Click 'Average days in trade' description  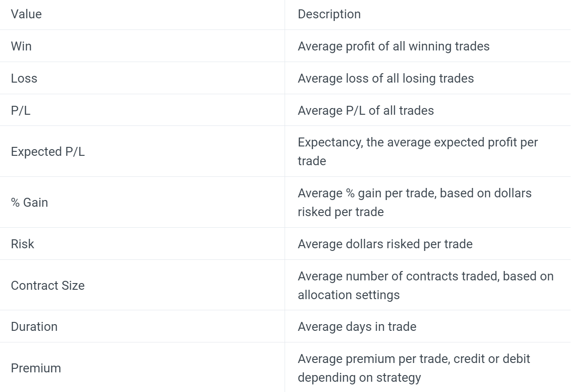tap(357, 326)
